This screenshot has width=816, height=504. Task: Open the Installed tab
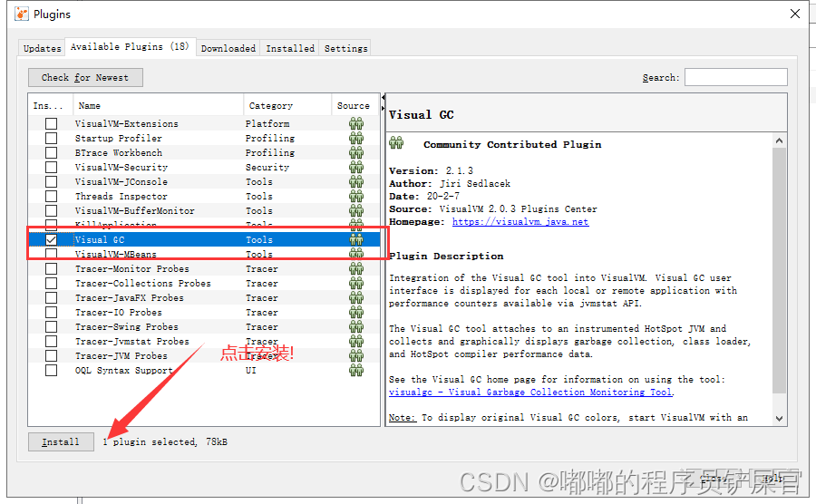290,48
